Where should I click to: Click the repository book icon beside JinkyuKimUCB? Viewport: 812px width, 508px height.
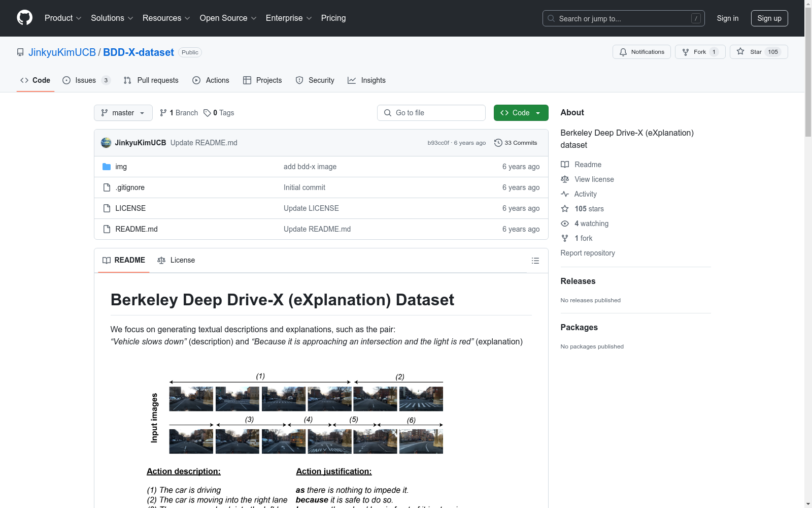coord(20,52)
